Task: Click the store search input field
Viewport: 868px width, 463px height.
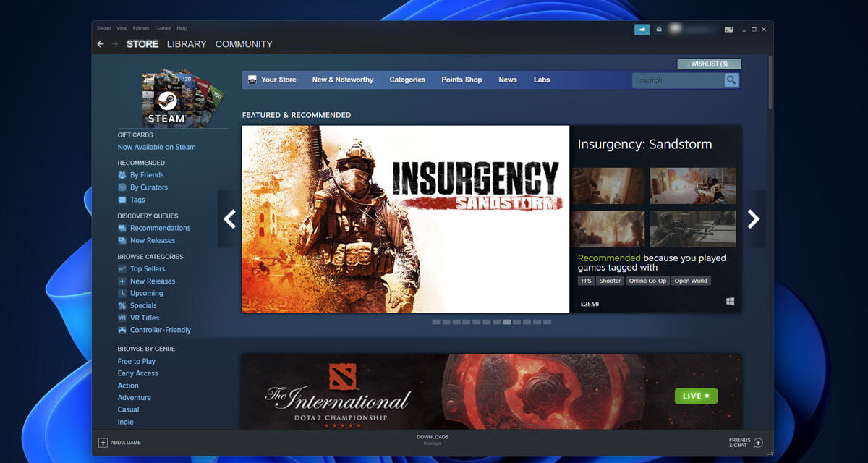Action: (678, 80)
